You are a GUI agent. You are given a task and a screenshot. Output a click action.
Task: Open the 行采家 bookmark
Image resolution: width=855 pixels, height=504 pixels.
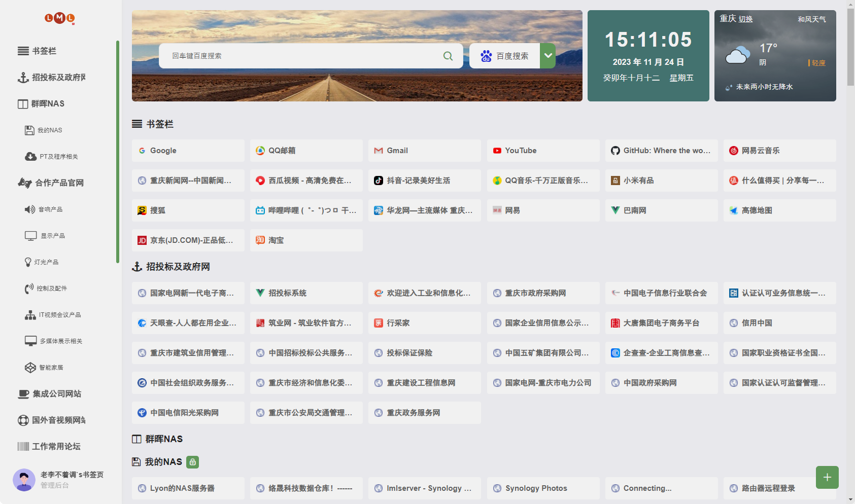(x=425, y=323)
